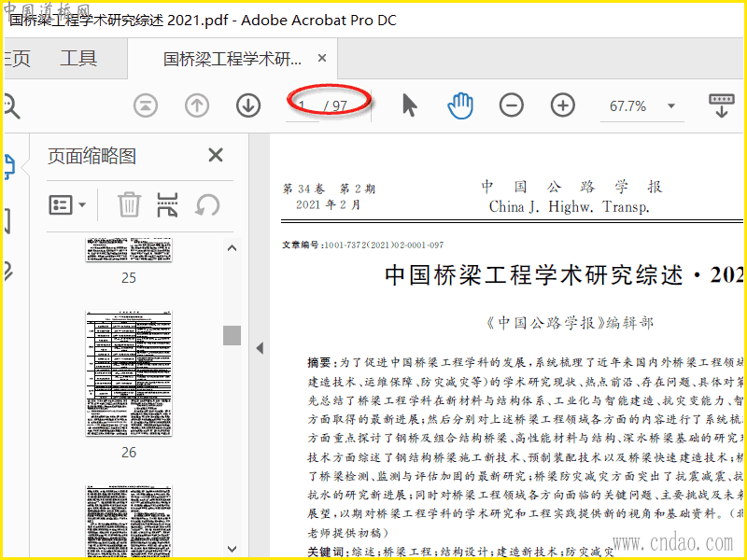Click the bookmarks sidebar icon

click(7, 221)
